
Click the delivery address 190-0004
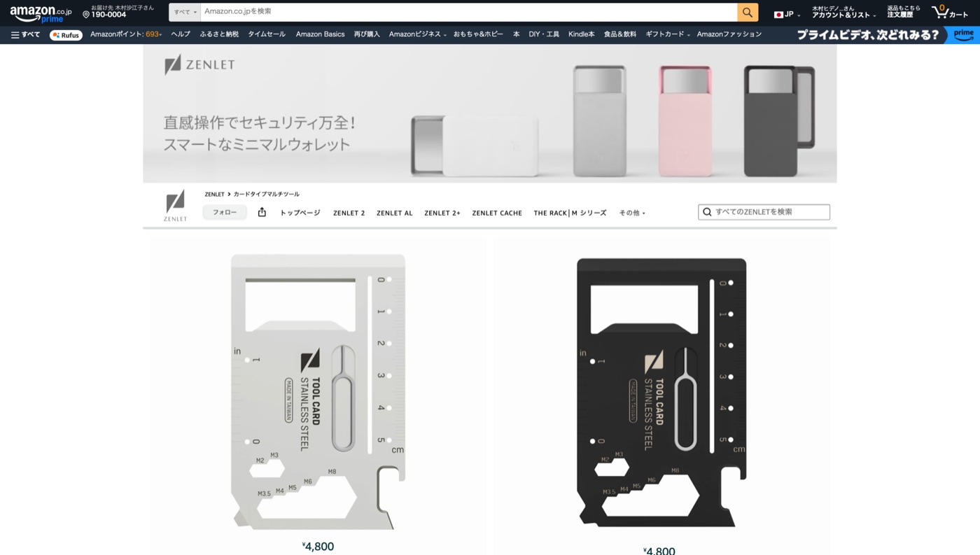click(118, 12)
